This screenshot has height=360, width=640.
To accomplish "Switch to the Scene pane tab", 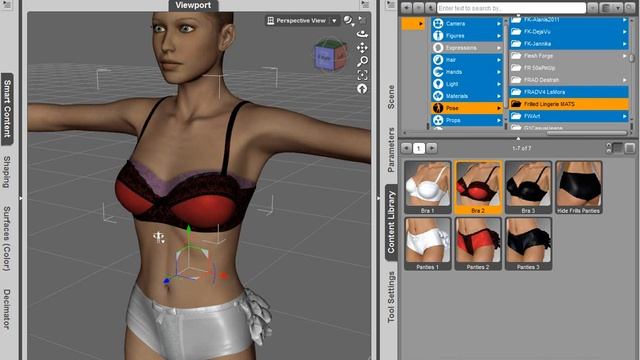I will click(391, 97).
